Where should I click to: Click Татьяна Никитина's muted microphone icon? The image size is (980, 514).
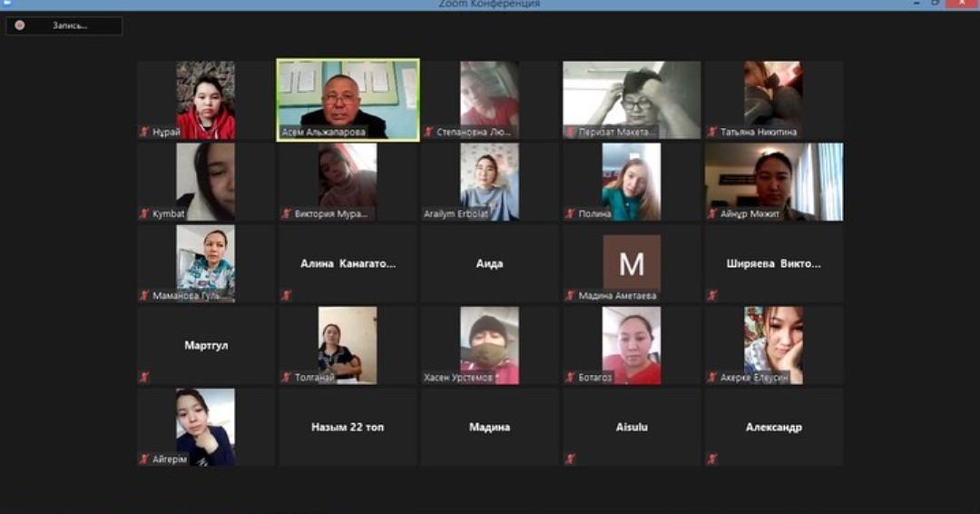point(712,132)
